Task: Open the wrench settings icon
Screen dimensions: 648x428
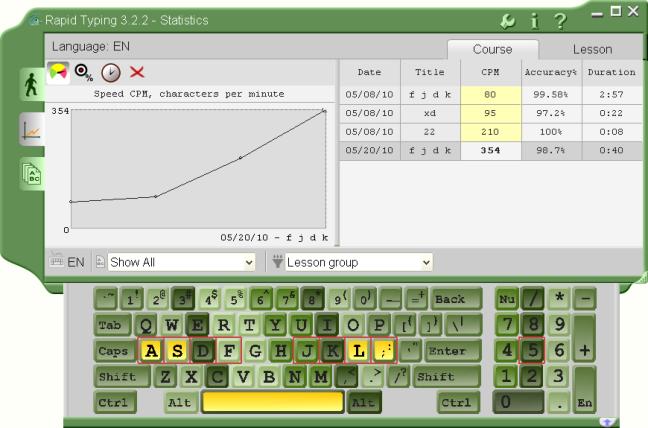Action: pyautogui.click(x=507, y=21)
